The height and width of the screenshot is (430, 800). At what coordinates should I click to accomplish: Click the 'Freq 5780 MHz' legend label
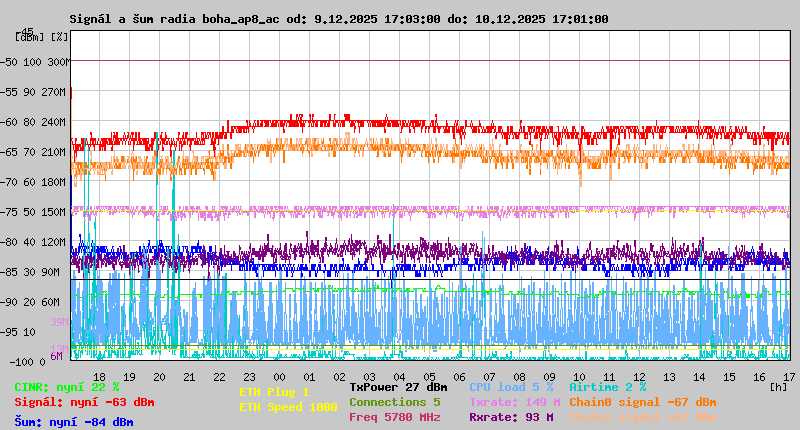(394, 417)
